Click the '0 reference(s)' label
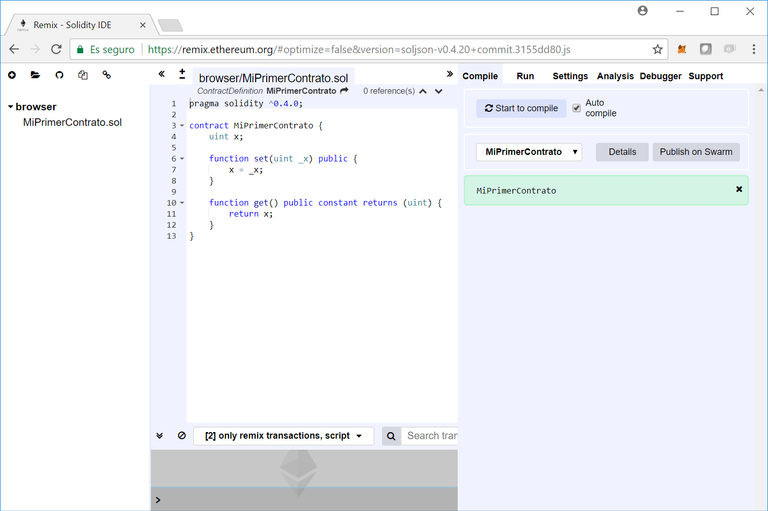The height and width of the screenshot is (511, 768). [389, 91]
